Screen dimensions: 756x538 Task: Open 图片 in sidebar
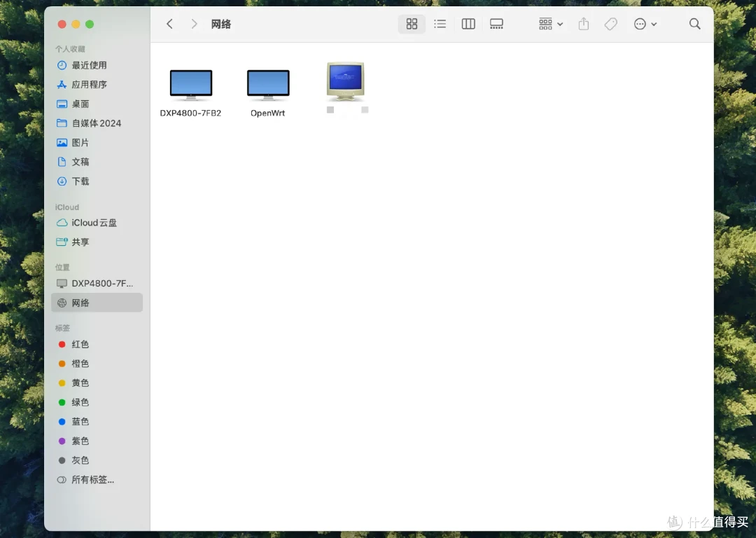tap(97, 142)
